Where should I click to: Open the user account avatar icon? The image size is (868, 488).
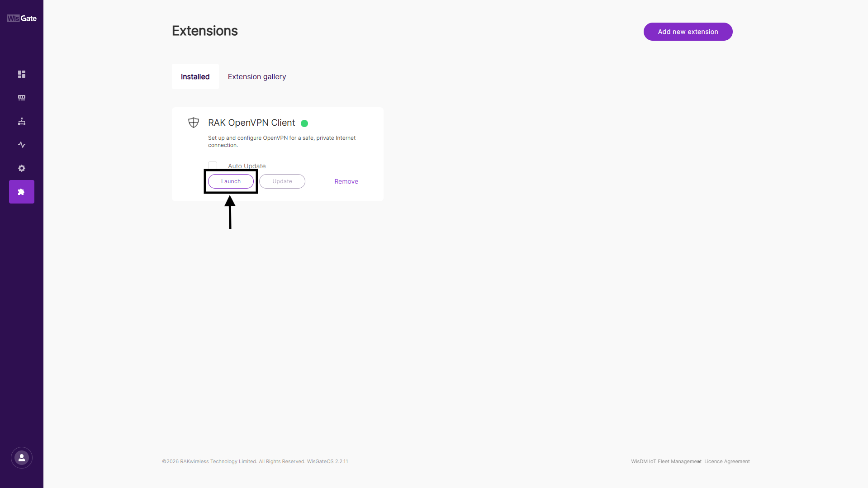tap(22, 458)
